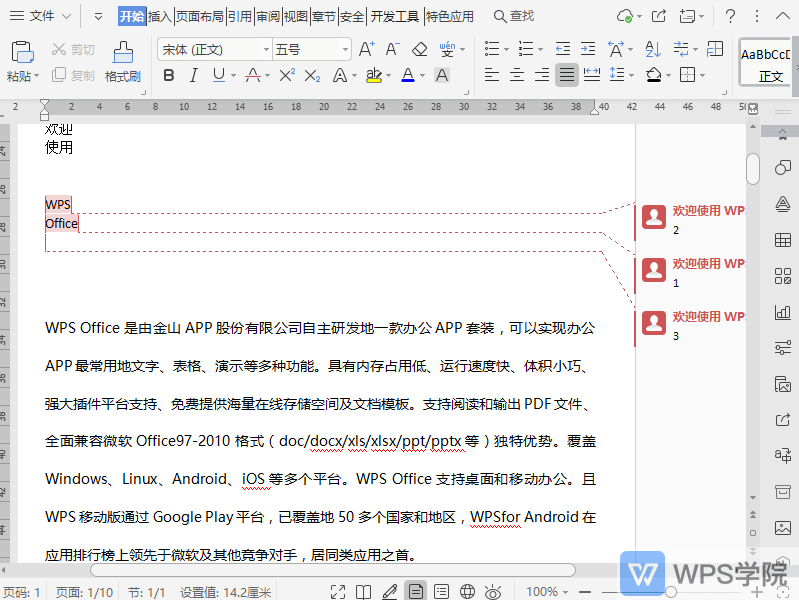Apply superscript formatting

(287, 75)
